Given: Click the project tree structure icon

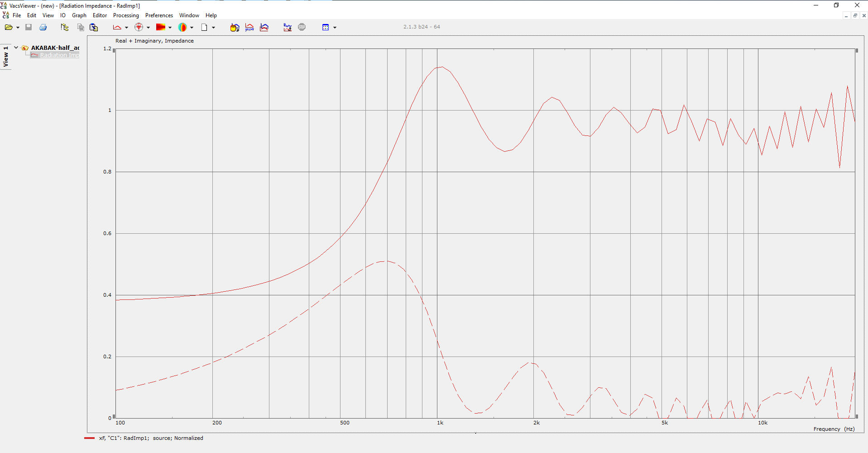Looking at the screenshot, I should 65,27.
